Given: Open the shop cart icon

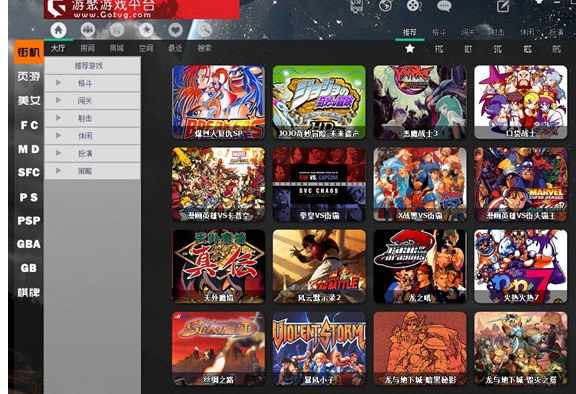Looking at the screenshot, I should 117,30.
